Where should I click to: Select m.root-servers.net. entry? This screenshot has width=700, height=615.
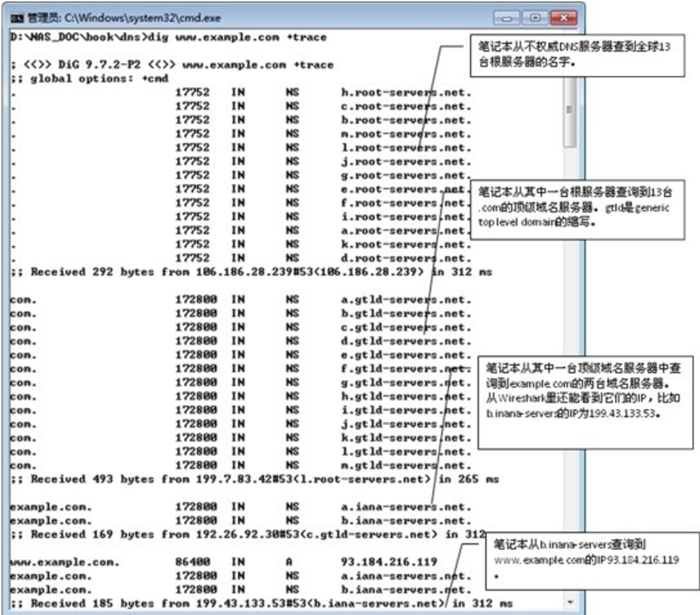coord(406,134)
